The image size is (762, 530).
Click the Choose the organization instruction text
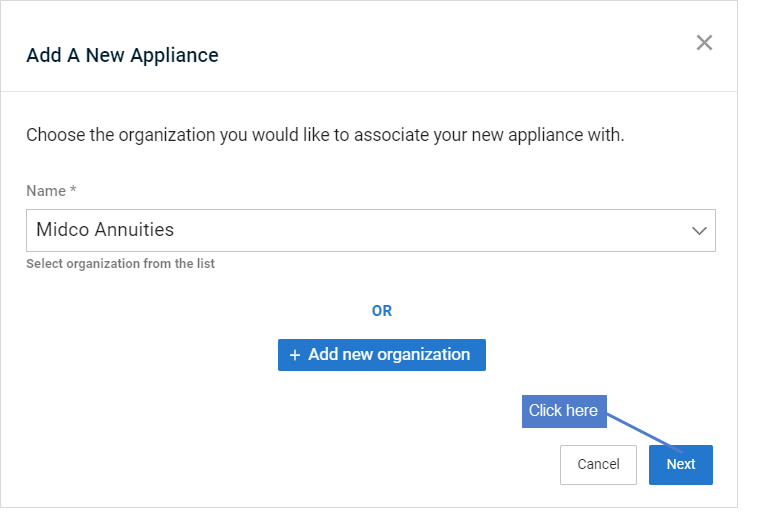(x=325, y=135)
